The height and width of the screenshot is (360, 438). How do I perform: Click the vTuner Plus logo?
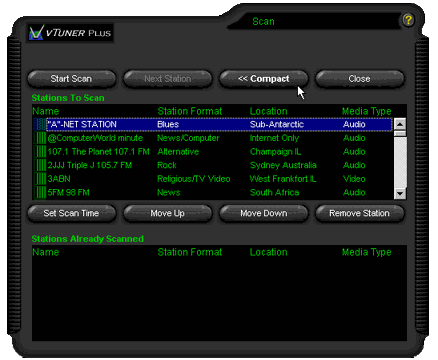click(70, 33)
